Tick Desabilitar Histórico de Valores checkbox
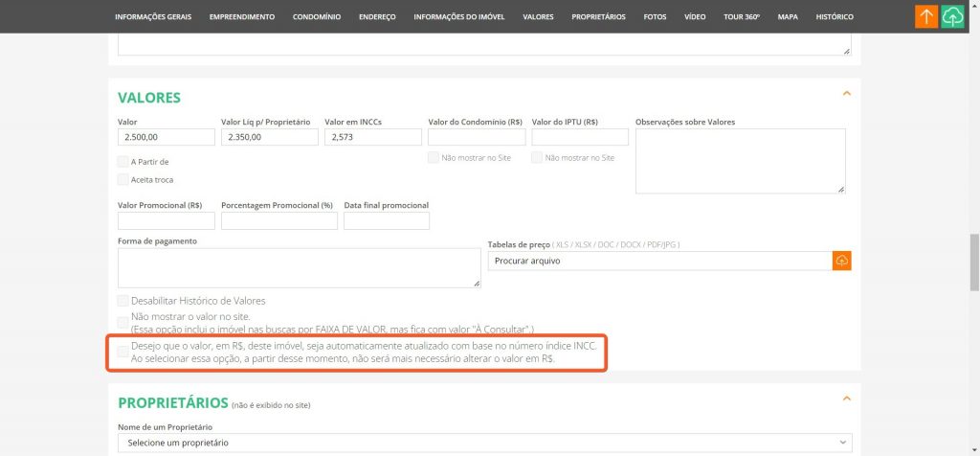Viewport: 980px width, 456px height. pos(122,301)
